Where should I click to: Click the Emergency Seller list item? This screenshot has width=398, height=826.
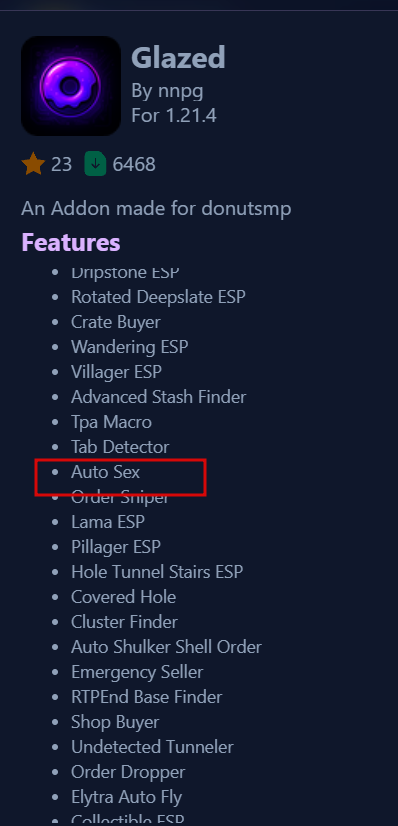pyautogui.click(x=137, y=672)
